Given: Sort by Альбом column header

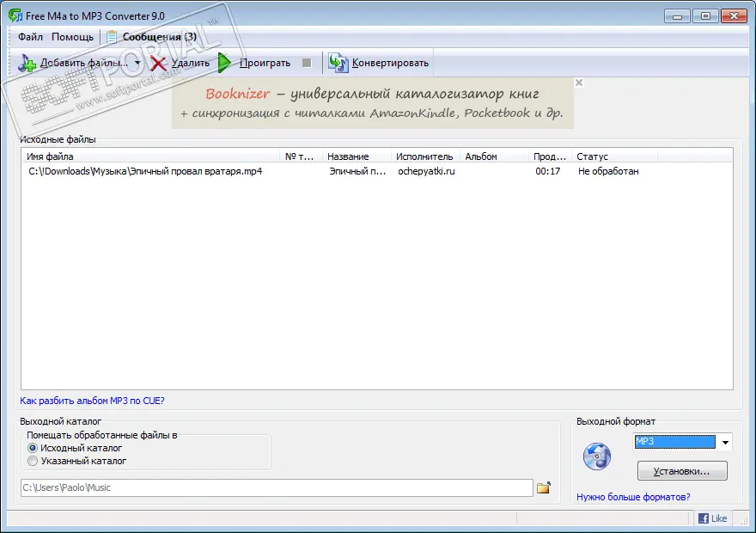Looking at the screenshot, I should point(494,156).
